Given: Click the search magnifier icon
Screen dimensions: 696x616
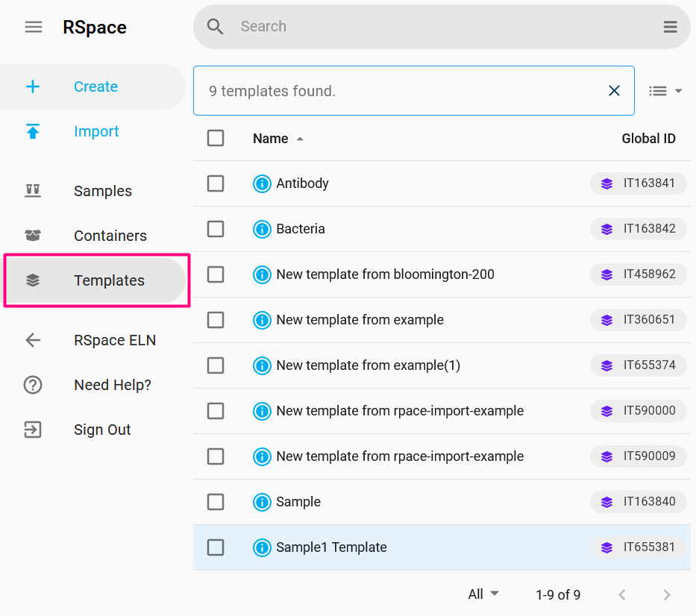Looking at the screenshot, I should [x=215, y=27].
